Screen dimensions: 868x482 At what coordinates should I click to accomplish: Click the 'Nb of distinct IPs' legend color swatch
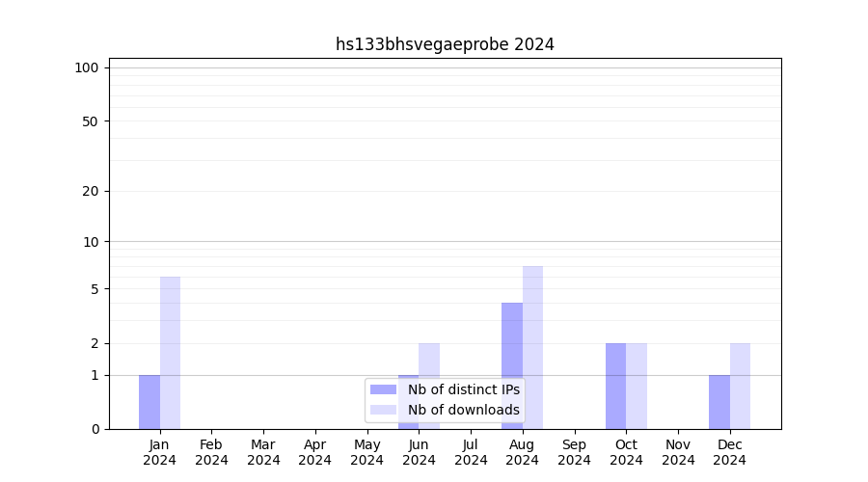click(x=383, y=389)
